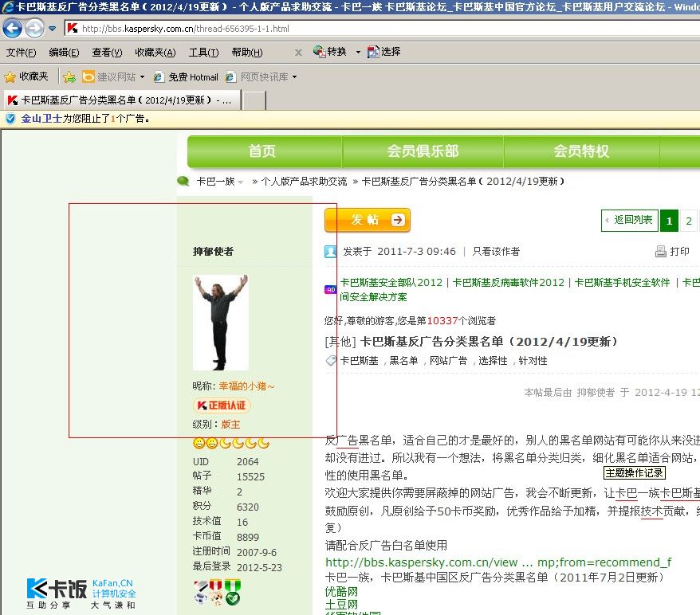Click the 主题操作记录 button

point(635,472)
